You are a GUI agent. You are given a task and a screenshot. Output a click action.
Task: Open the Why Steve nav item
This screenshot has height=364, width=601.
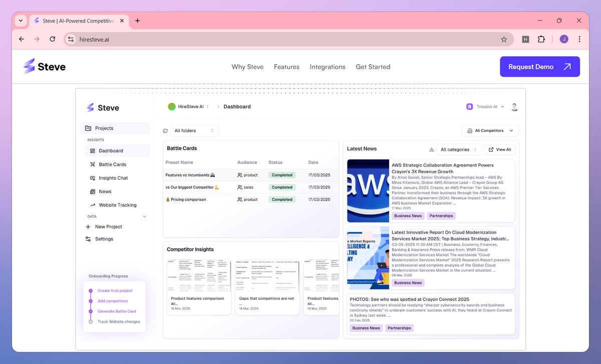pyautogui.click(x=247, y=67)
